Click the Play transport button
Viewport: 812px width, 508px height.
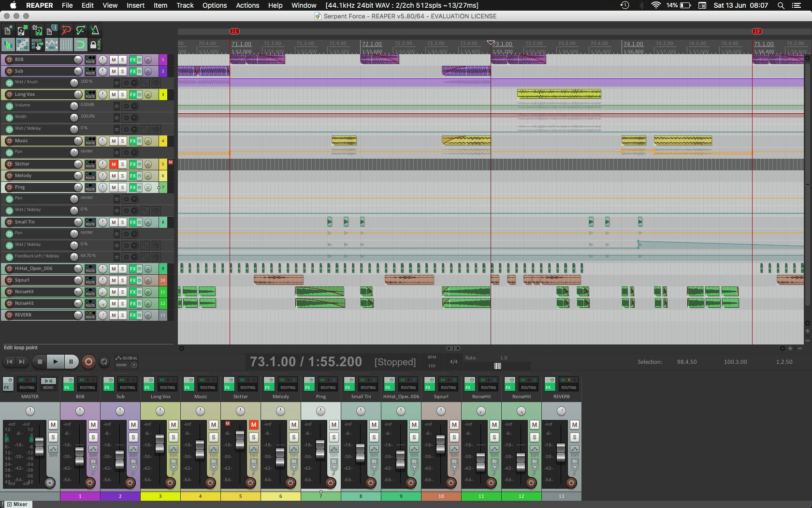point(56,361)
